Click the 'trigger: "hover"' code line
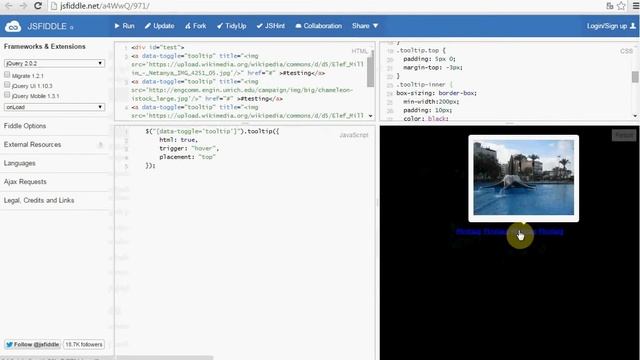Viewport: 640px width, 360px height. coord(189,148)
